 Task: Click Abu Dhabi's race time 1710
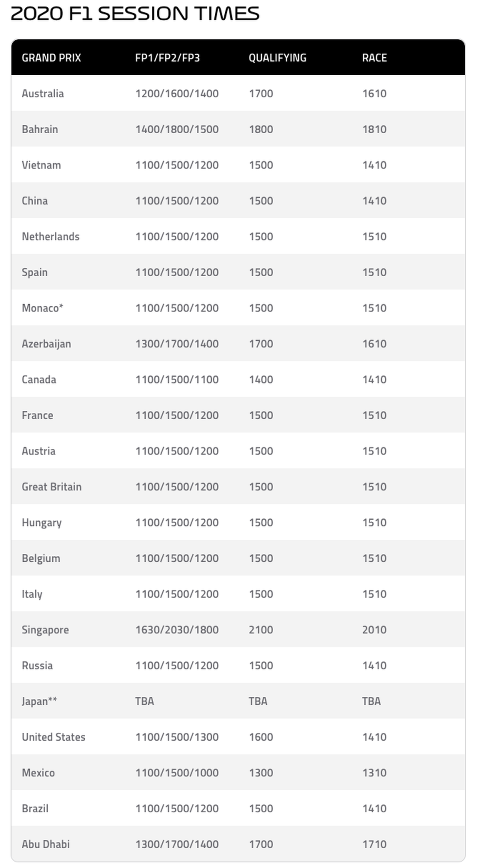[x=374, y=844]
